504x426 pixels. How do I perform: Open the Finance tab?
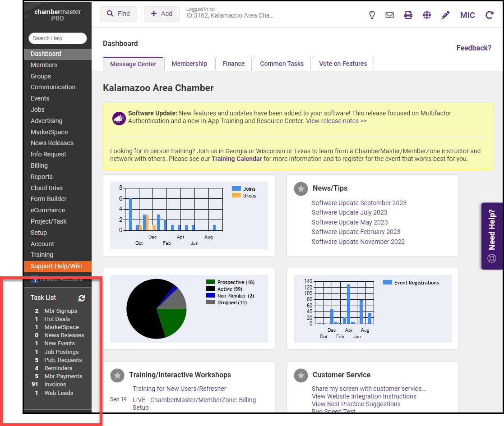pos(233,64)
